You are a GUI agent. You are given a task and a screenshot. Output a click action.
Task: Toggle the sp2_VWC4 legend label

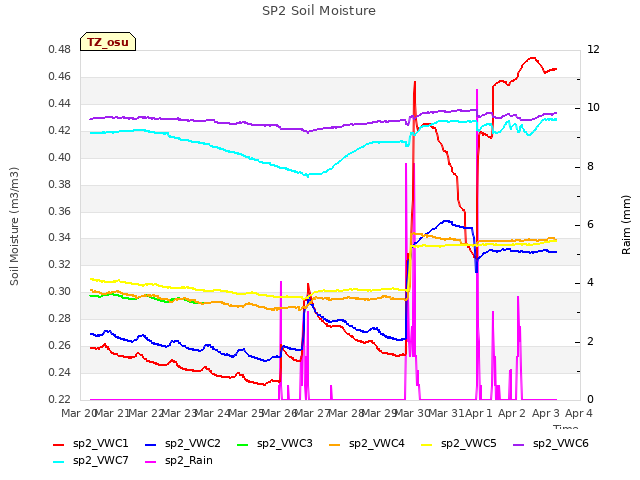tap(376, 444)
